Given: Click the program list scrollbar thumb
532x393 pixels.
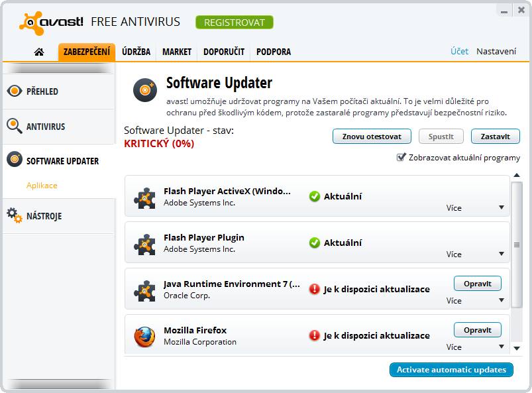Looking at the screenshot, I should pos(517,245).
